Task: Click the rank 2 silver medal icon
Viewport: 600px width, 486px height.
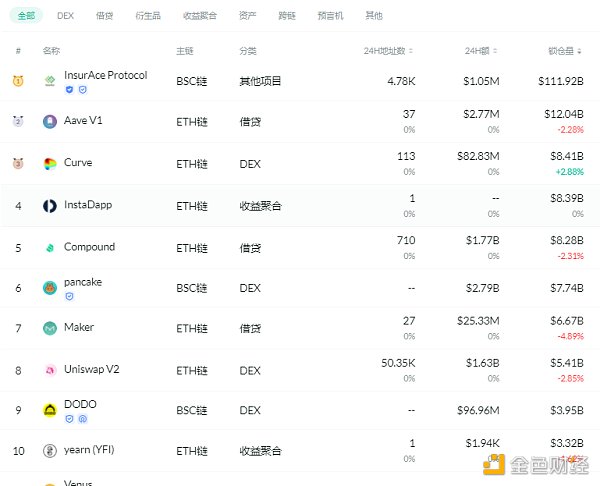Action: (18, 121)
